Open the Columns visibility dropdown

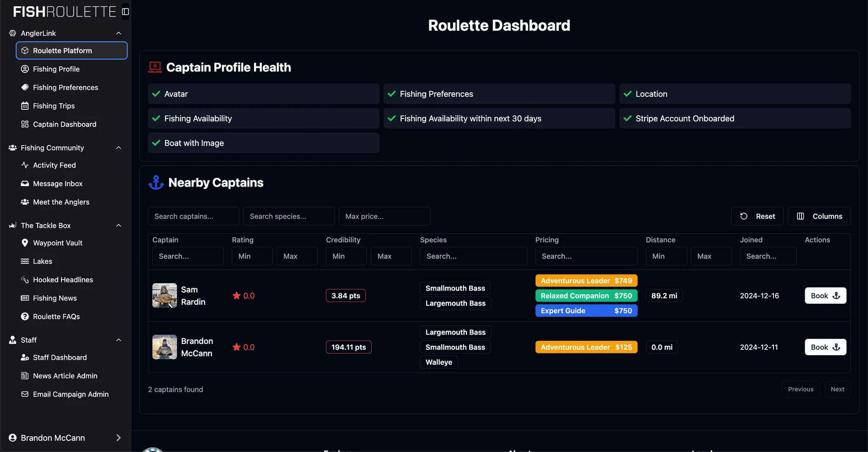pyautogui.click(x=819, y=216)
